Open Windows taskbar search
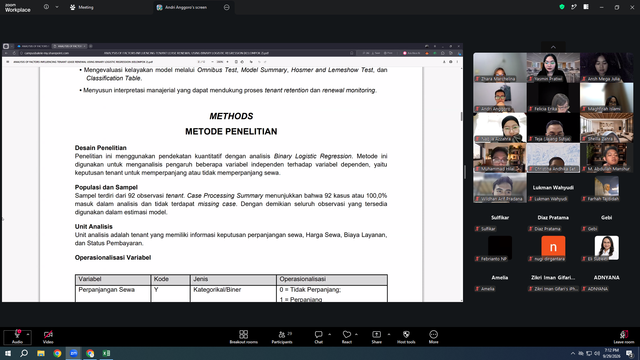The image size is (640, 360). pos(24,353)
